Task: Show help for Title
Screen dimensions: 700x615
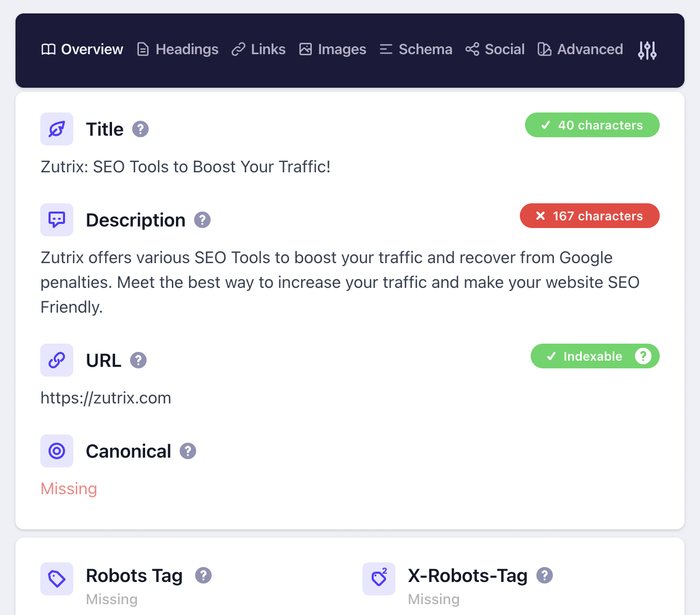Action: point(140,129)
